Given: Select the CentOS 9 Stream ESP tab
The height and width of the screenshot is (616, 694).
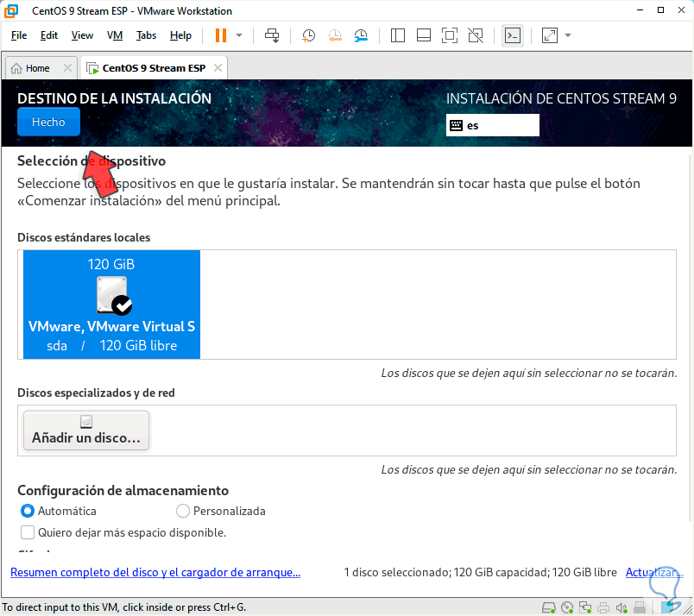Looking at the screenshot, I should pos(154,68).
